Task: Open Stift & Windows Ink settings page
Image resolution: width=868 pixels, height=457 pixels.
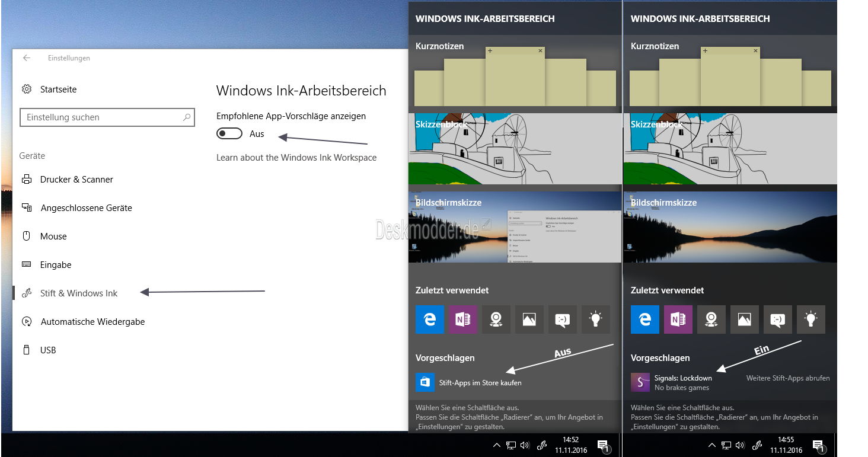Action: click(x=69, y=293)
